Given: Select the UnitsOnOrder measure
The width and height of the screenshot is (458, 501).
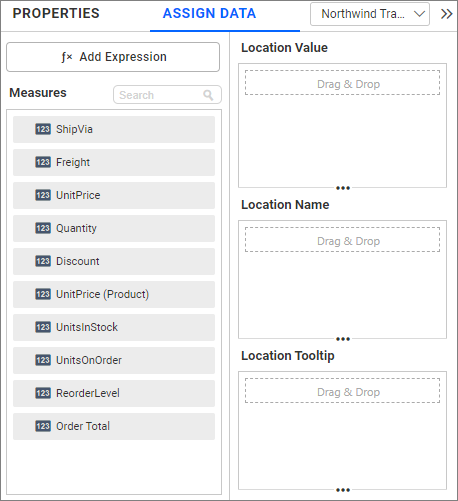Looking at the screenshot, I should [114, 360].
